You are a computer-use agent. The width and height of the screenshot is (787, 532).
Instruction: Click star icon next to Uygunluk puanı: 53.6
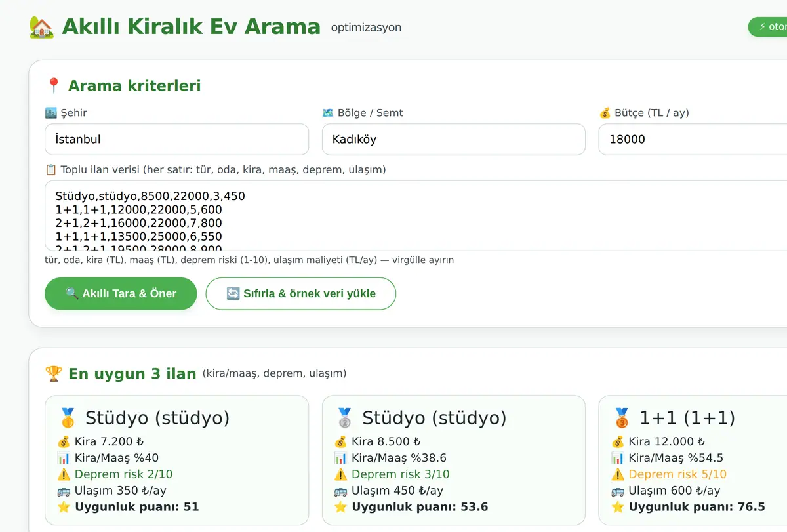[x=340, y=506]
